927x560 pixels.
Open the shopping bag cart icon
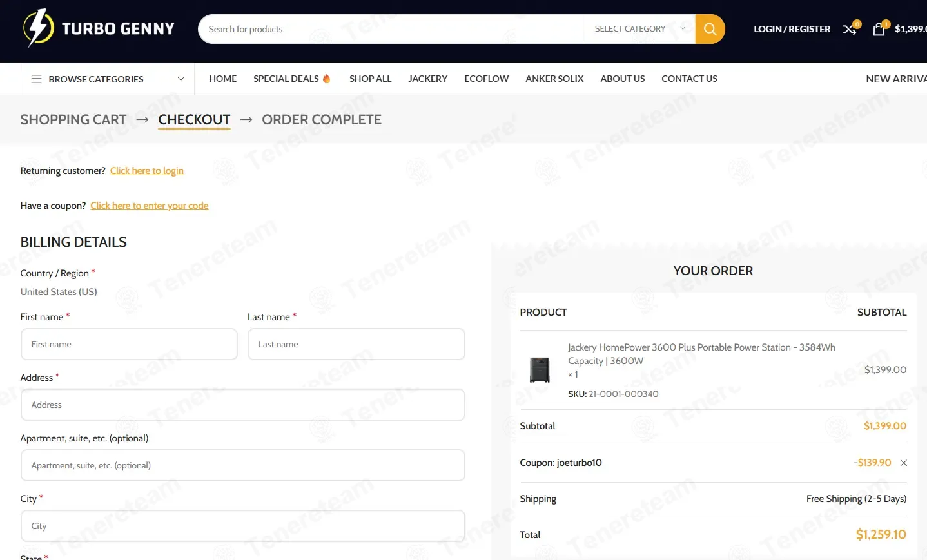pos(879,29)
